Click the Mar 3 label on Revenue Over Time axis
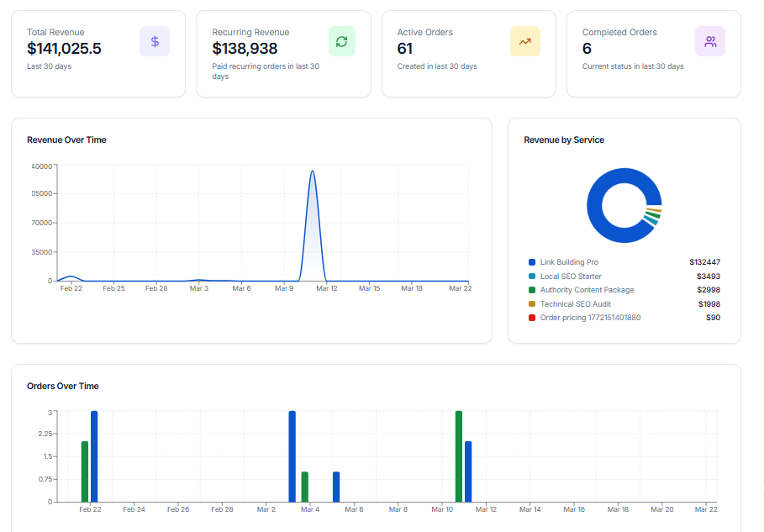 199,288
